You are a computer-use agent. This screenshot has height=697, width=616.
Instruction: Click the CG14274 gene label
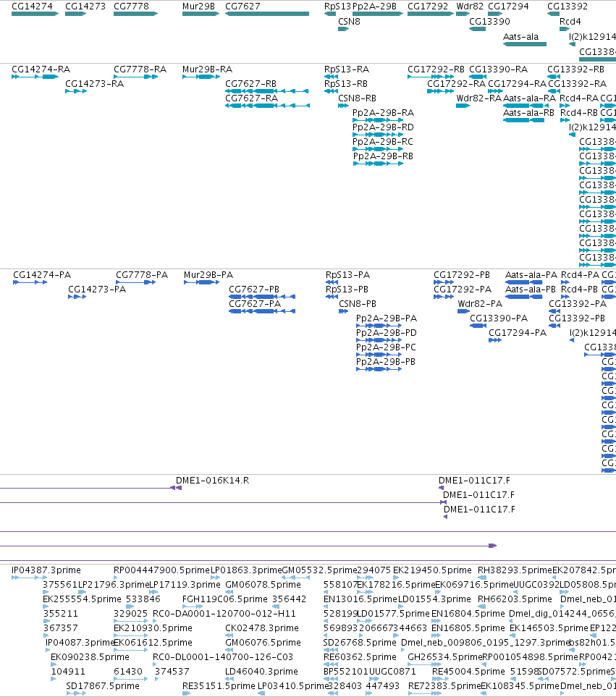pyautogui.click(x=32, y=7)
